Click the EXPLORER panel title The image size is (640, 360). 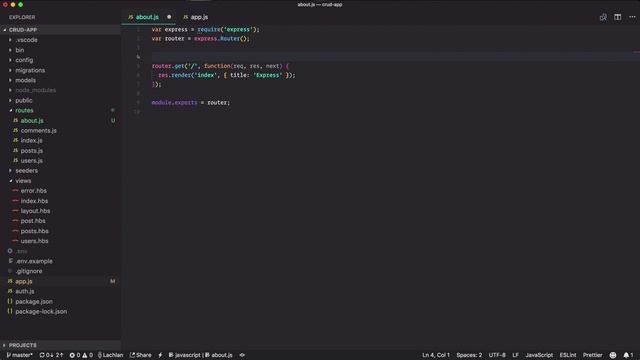(x=22, y=17)
